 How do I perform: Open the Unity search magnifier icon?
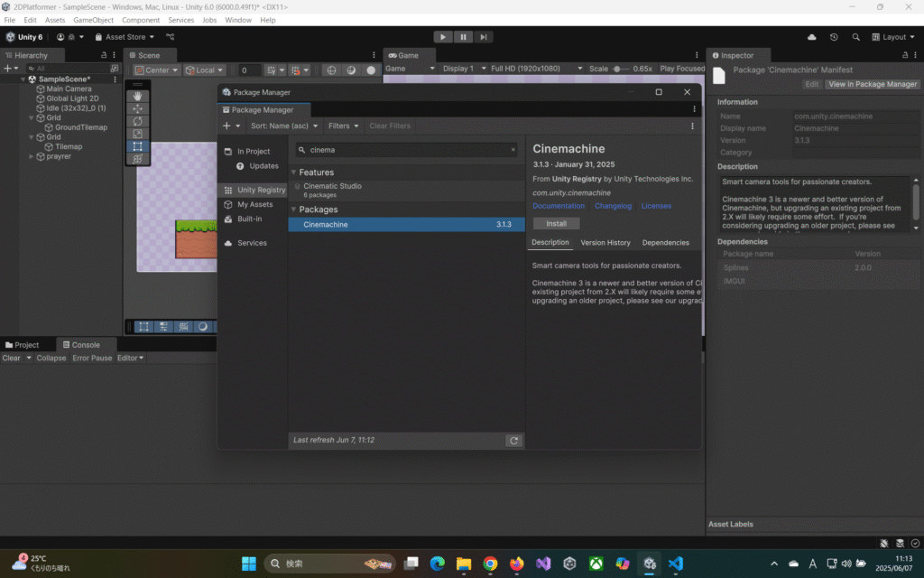855,36
